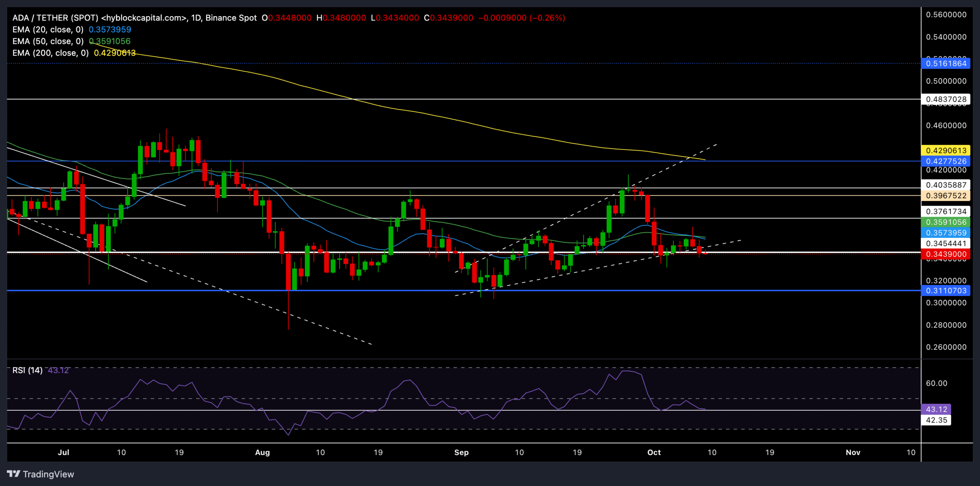Viewport: 980px width, 486px height.
Task: Click the red 0.3439000 current price tag
Action: point(946,254)
